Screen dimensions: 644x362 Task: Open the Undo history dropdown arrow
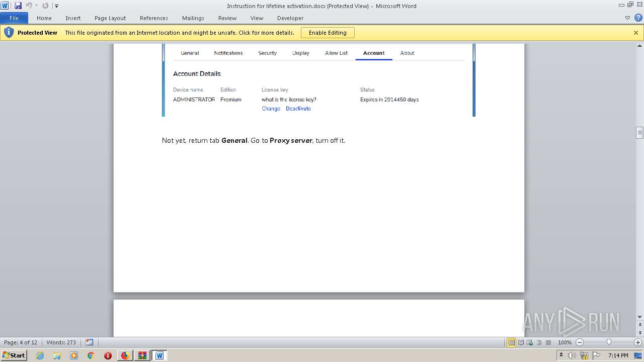[36, 6]
